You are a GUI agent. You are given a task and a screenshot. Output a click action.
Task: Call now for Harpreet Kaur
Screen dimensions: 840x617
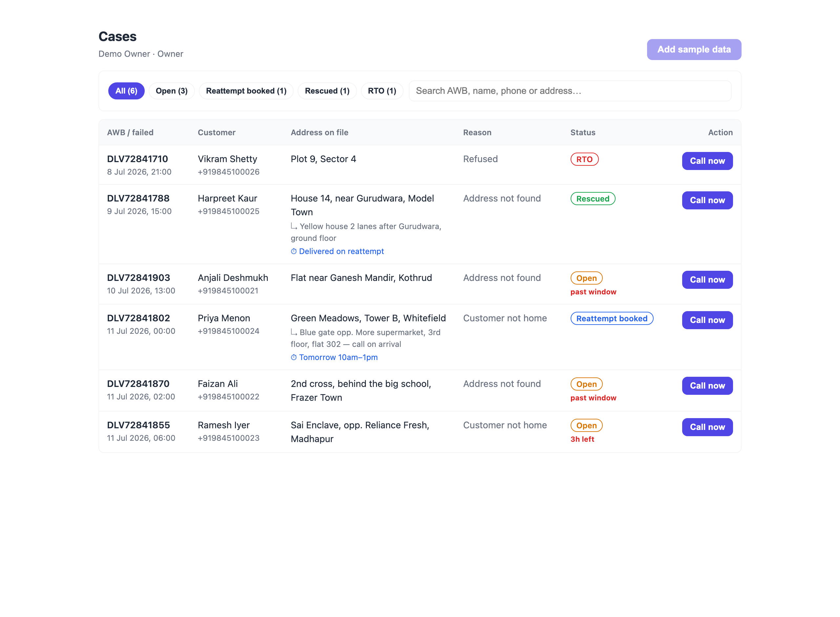(x=707, y=201)
